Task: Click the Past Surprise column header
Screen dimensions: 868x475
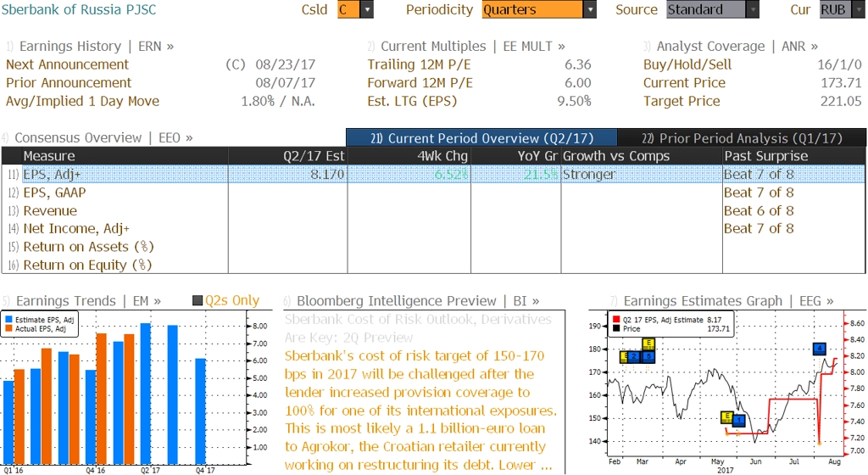Action: pyautogui.click(x=794, y=155)
